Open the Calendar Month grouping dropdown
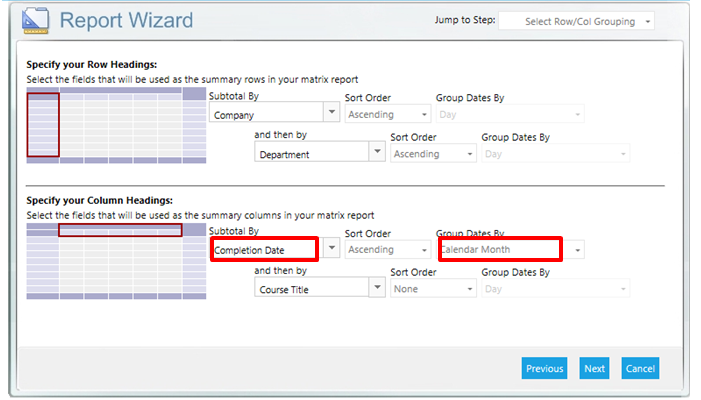This screenshot has width=701, height=400. coord(509,250)
